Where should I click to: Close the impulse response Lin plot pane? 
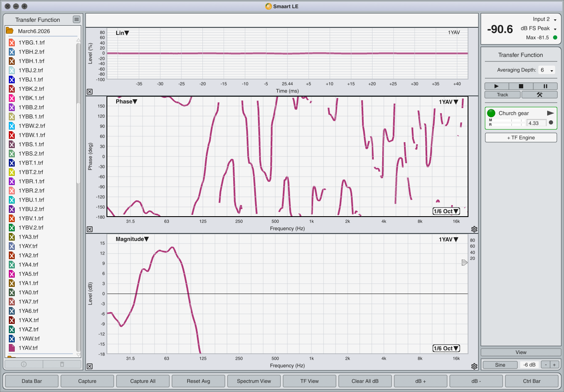(90, 92)
